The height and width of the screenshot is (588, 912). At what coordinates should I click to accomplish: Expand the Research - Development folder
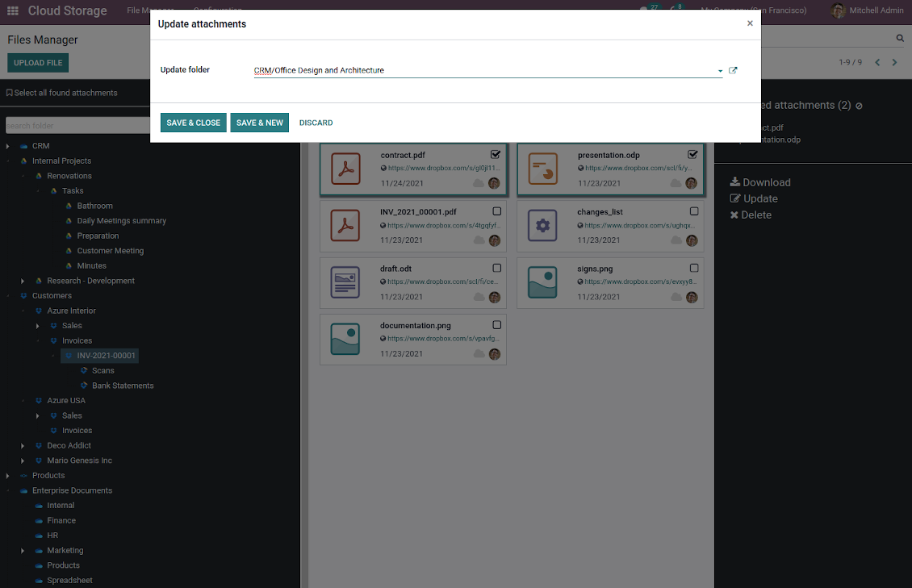(x=23, y=281)
